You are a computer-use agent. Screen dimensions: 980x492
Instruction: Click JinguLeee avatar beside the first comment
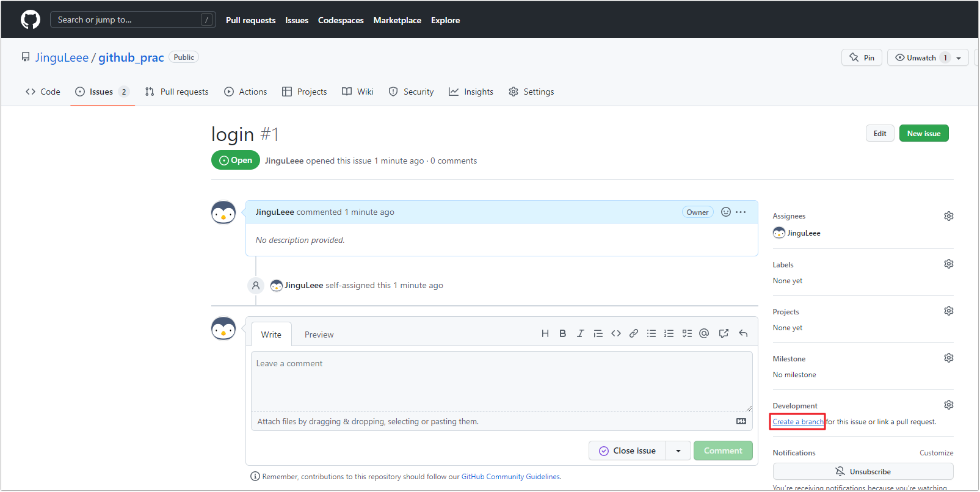(x=223, y=212)
